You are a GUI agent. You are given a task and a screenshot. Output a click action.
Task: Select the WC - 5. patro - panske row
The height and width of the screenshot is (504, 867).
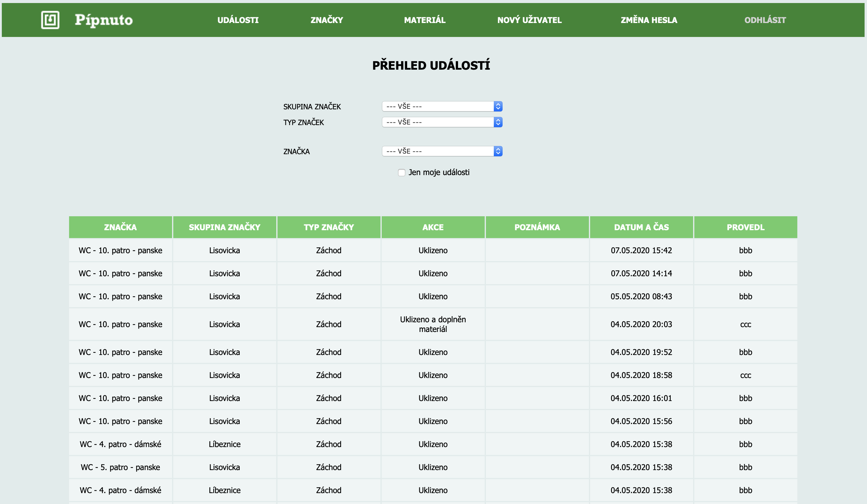(121, 467)
